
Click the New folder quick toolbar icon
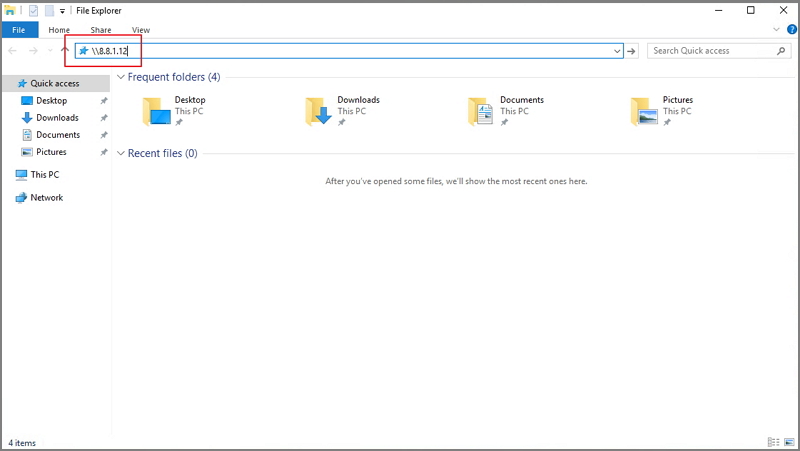(x=49, y=10)
